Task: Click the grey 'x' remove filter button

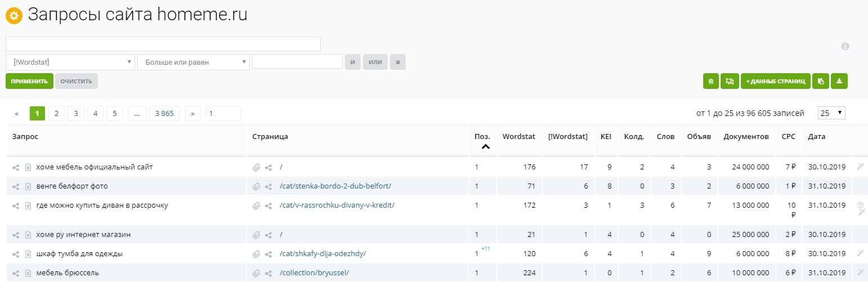Action: (x=398, y=62)
